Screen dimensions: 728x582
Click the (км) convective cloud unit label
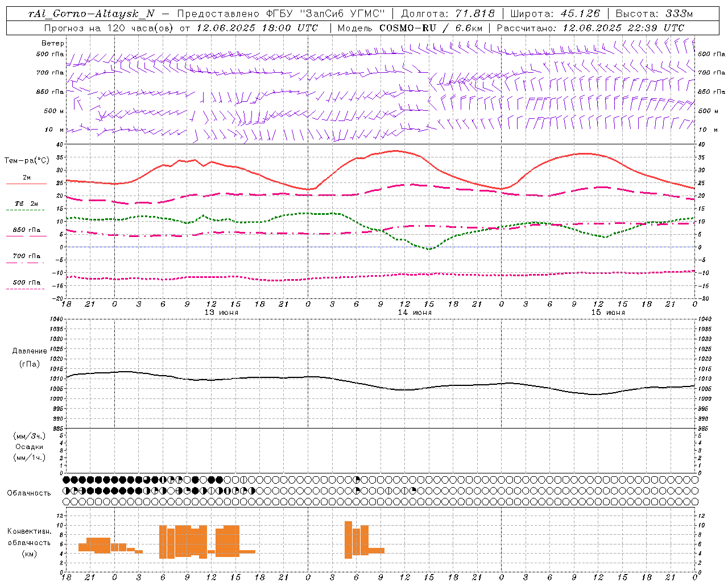(x=30, y=554)
